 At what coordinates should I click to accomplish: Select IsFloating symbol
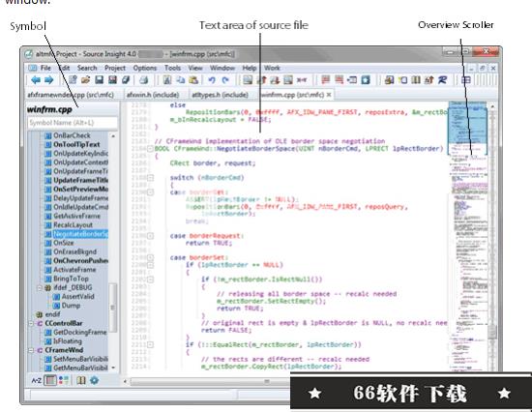(68, 341)
